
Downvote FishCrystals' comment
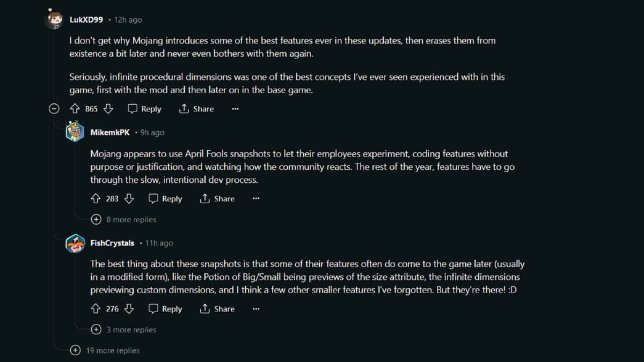click(x=129, y=309)
